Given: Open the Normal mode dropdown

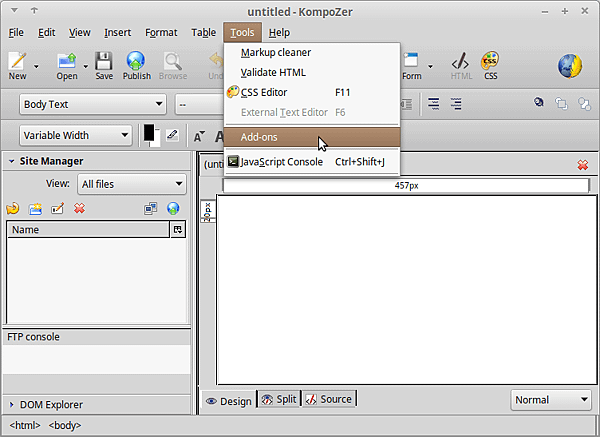Looking at the screenshot, I should point(551,400).
